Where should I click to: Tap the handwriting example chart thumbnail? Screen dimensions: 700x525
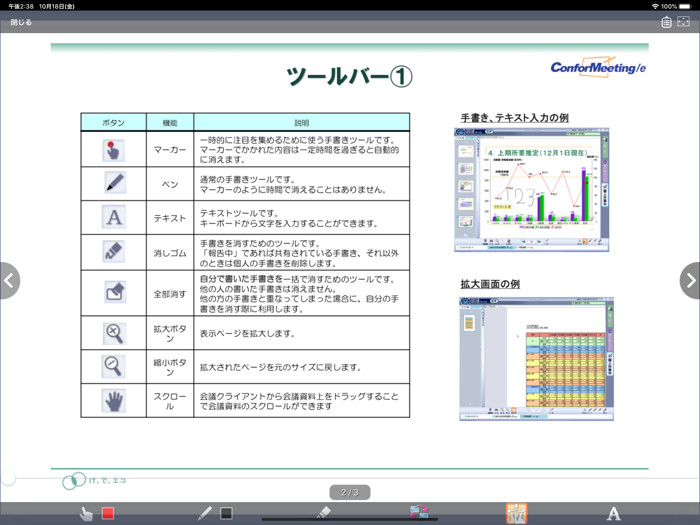532,190
